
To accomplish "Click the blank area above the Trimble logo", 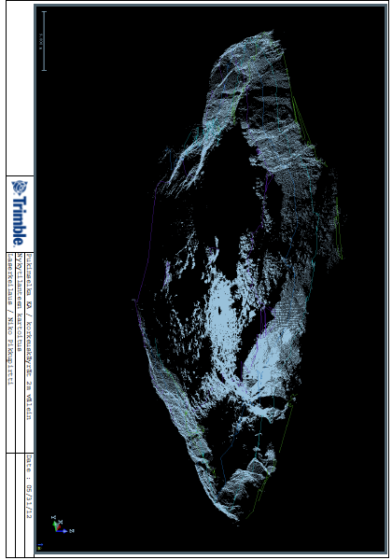I will pyautogui.click(x=20, y=90).
